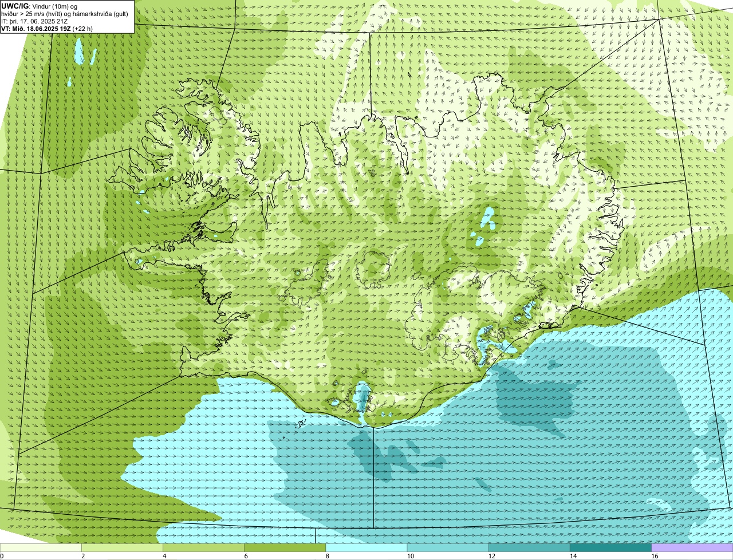This screenshot has width=733, height=560.
Task: Pick the 4–6 m/s light green legend swatch
Action: 204,548
